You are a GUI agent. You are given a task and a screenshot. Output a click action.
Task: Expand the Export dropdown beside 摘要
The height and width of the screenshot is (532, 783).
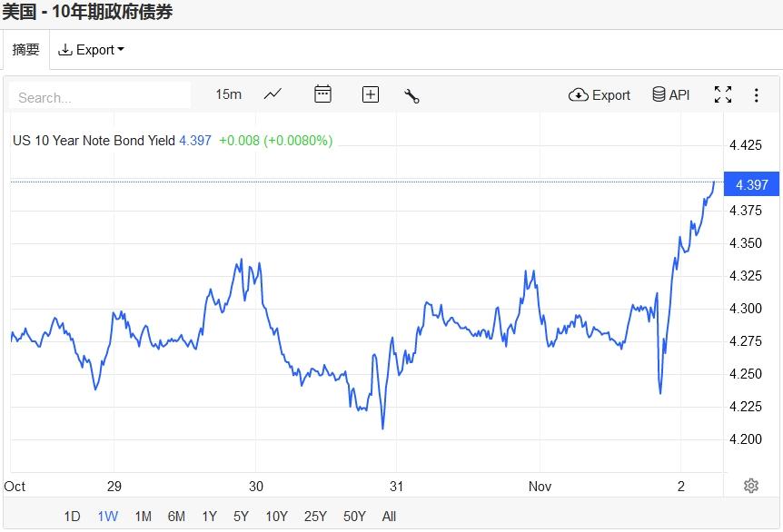[91, 50]
